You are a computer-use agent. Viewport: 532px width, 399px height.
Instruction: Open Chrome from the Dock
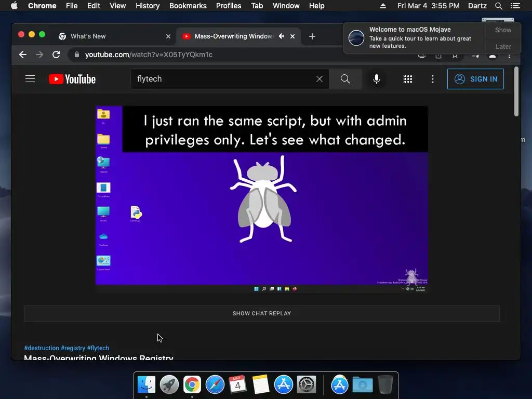click(192, 385)
